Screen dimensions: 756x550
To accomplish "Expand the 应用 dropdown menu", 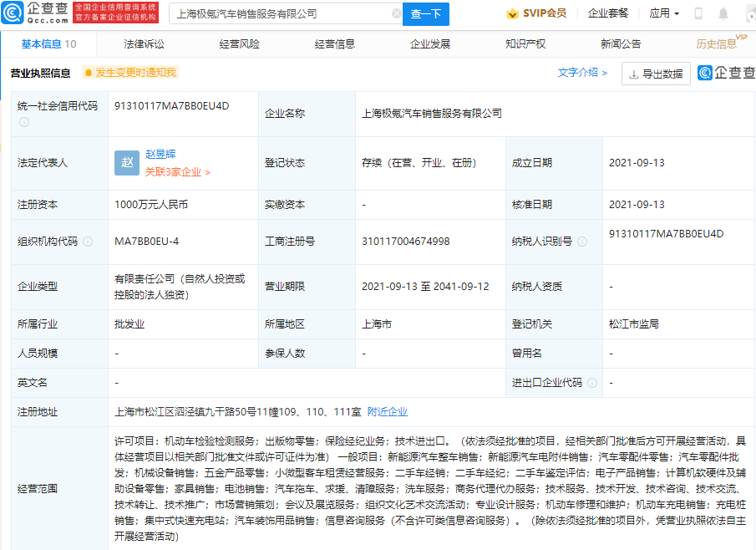I will click(664, 14).
